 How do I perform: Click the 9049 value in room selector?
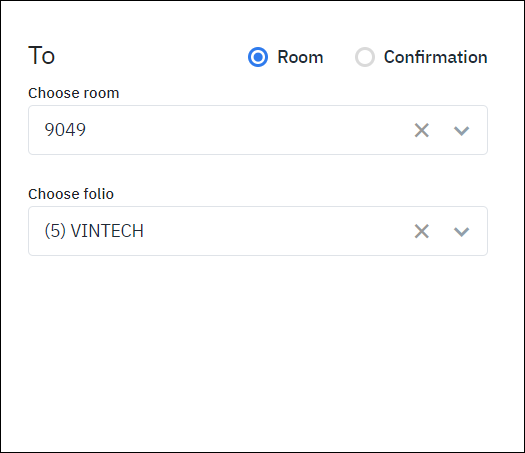65,130
